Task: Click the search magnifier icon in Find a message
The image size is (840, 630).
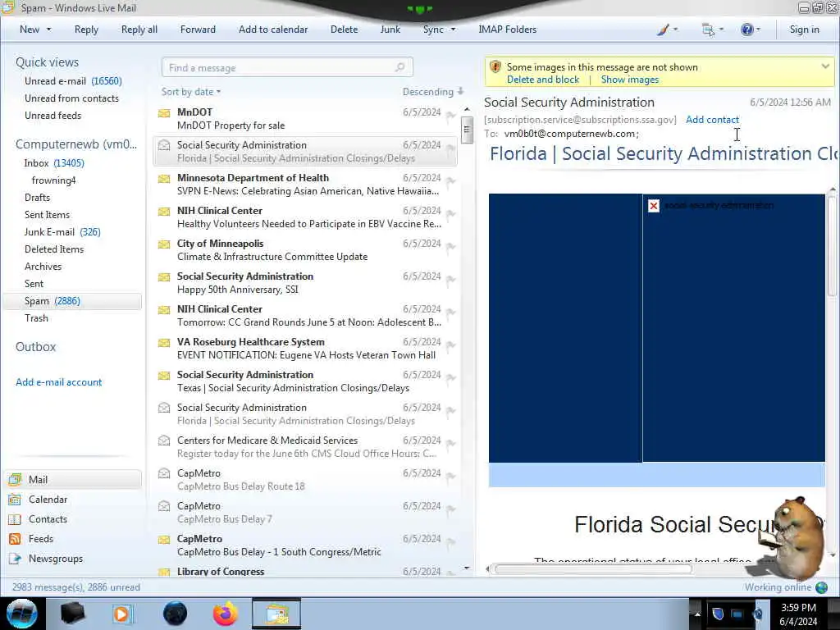Action: click(x=399, y=67)
